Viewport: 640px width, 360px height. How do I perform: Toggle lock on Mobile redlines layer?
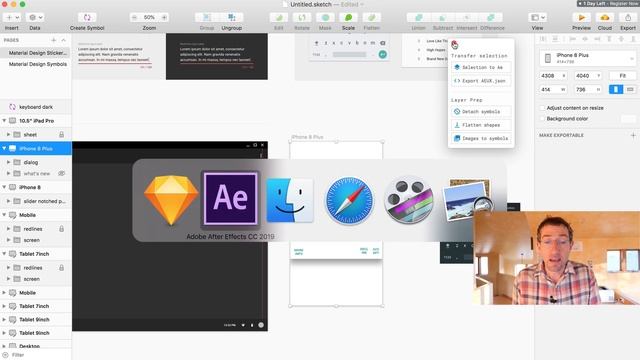61,229
